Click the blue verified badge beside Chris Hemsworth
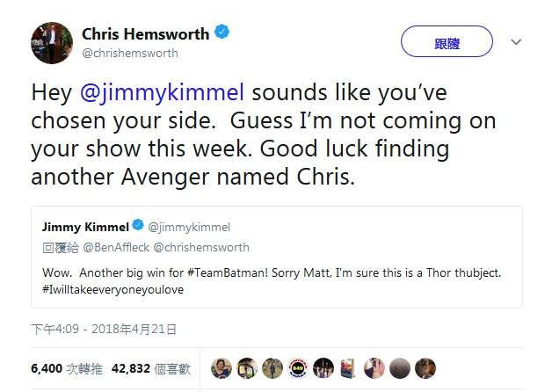Viewport: 552px width, 392px height. 223,33
